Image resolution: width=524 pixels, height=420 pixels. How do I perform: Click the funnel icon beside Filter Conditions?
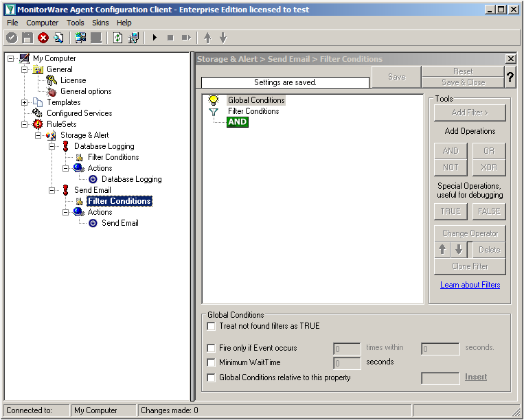[214, 111]
